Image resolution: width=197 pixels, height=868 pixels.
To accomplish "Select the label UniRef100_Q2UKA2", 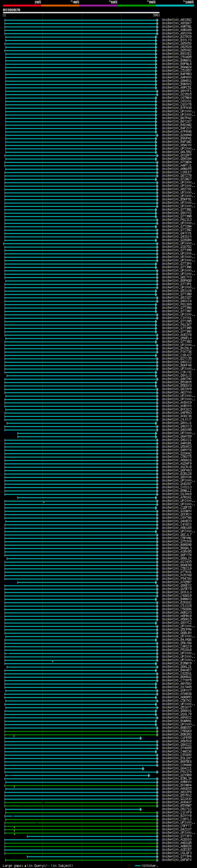I will (x=177, y=453).
